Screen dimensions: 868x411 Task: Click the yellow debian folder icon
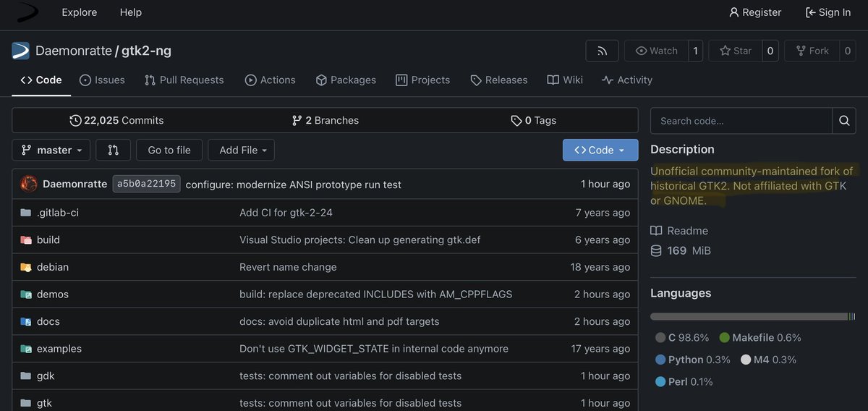[26, 267]
